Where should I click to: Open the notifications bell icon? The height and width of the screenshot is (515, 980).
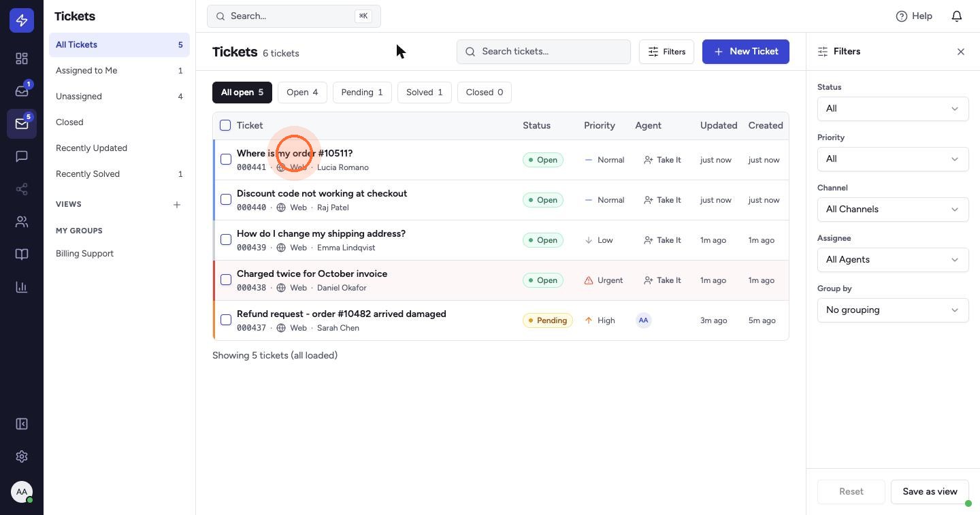click(x=957, y=16)
